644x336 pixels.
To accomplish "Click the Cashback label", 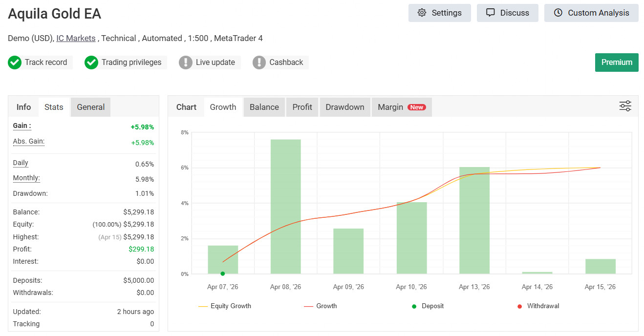I will coord(286,63).
